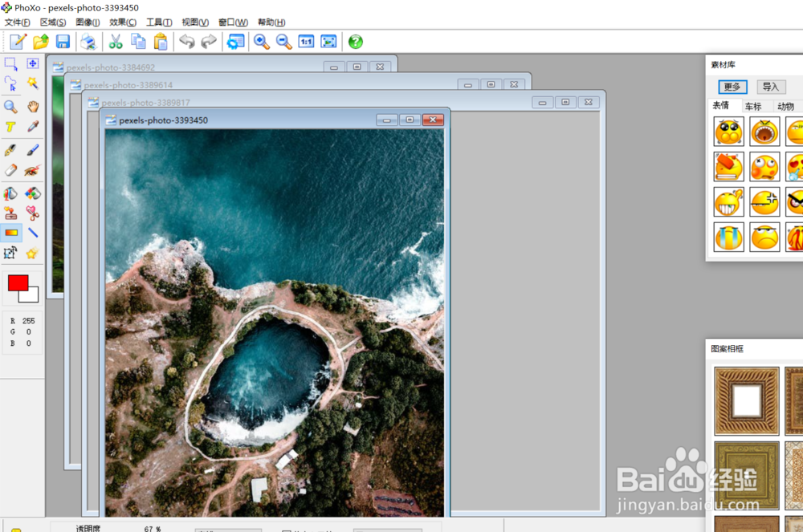Open help with the green question icon
Image resolution: width=803 pixels, height=532 pixels.
coord(356,42)
